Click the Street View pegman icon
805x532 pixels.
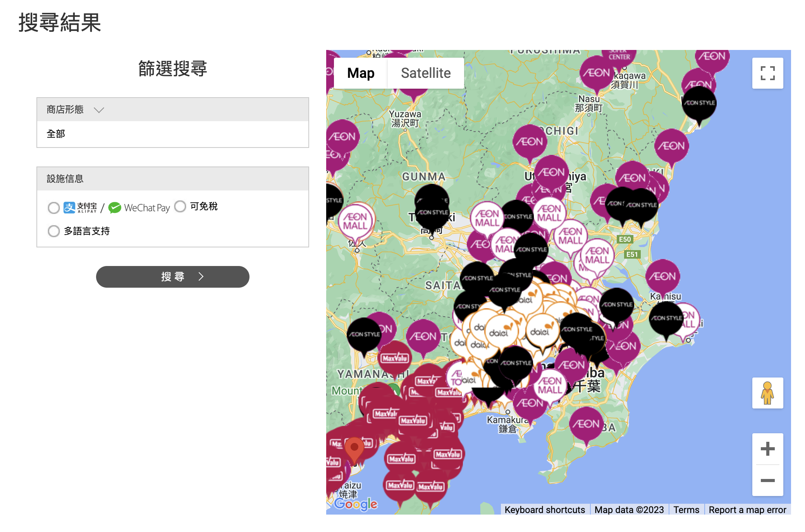767,393
